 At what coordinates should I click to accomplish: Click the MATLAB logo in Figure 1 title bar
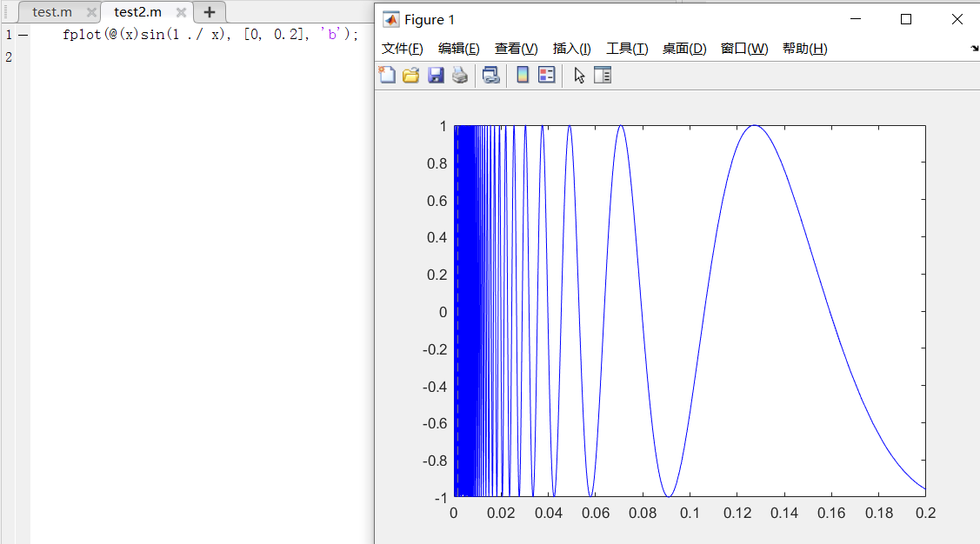tap(390, 19)
